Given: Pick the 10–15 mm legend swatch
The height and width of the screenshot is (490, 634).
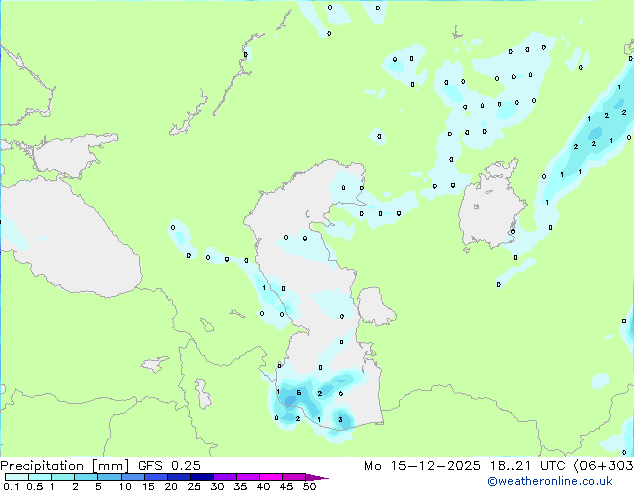Looking at the screenshot, I should (x=132, y=477).
